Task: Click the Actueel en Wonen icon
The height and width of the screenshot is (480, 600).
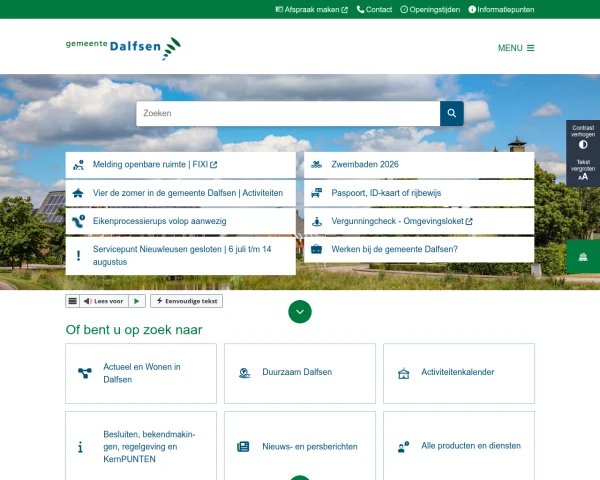Action: tap(85, 373)
